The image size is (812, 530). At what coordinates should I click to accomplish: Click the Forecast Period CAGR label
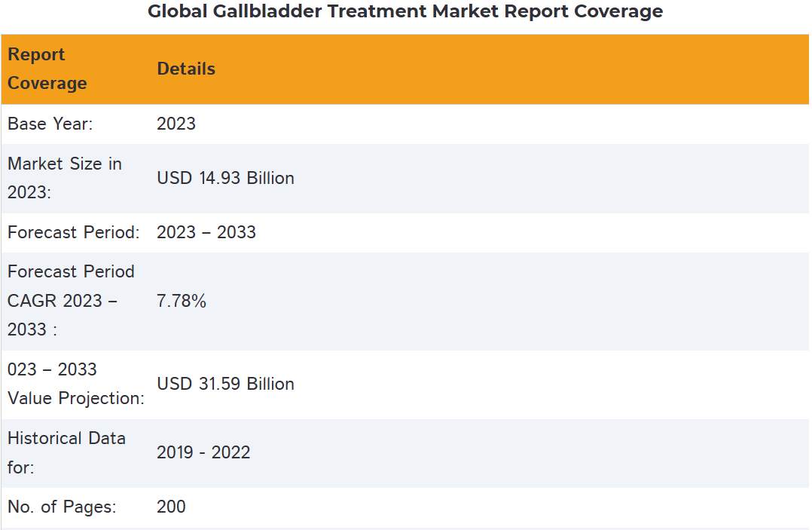coord(71,301)
